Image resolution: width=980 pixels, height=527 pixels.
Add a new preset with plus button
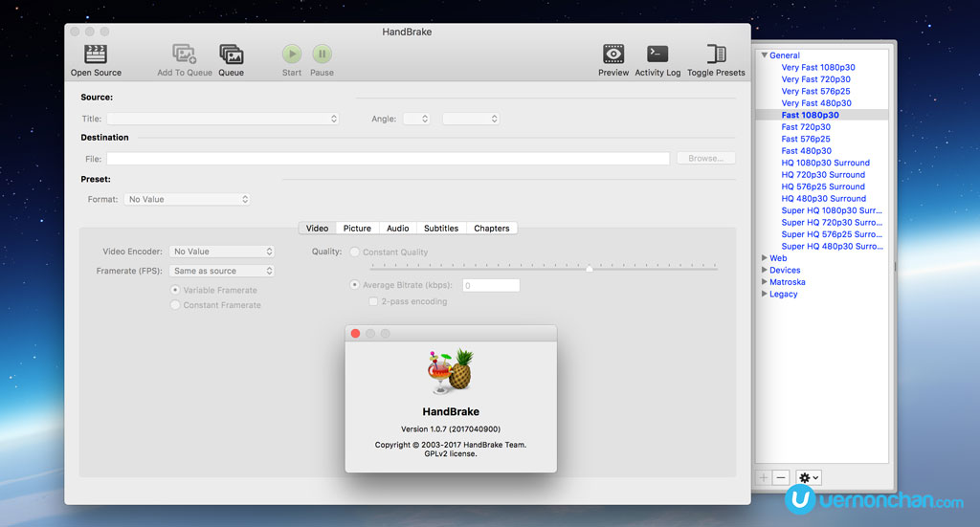tap(764, 477)
